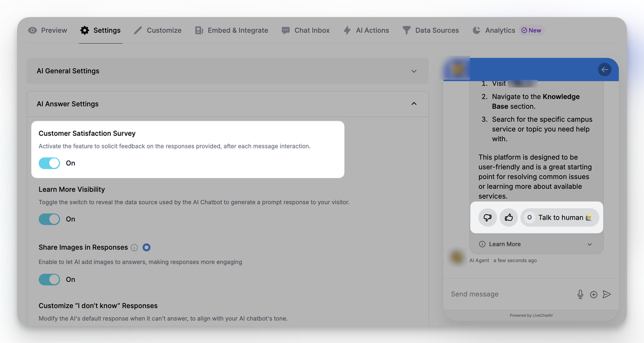Open the Data Sources tab
This screenshot has width=644, height=343.
point(431,30)
